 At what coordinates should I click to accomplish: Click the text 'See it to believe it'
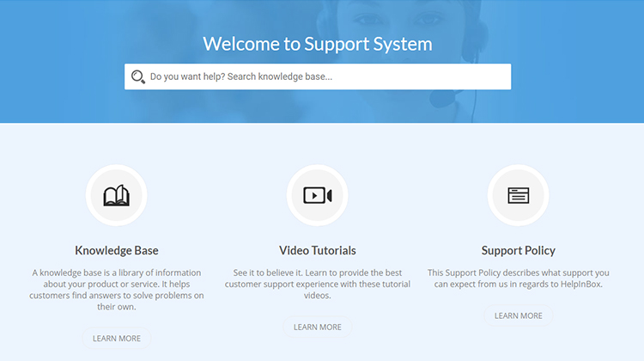[x=267, y=272]
